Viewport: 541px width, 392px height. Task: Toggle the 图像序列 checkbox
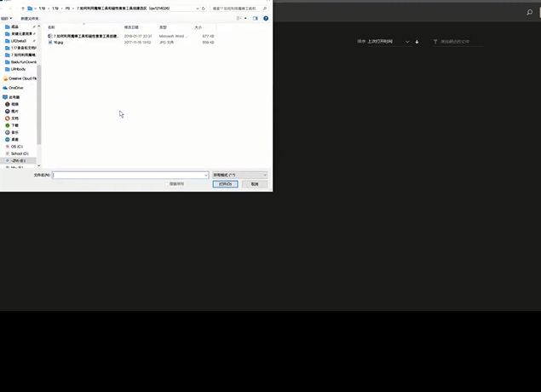click(167, 184)
